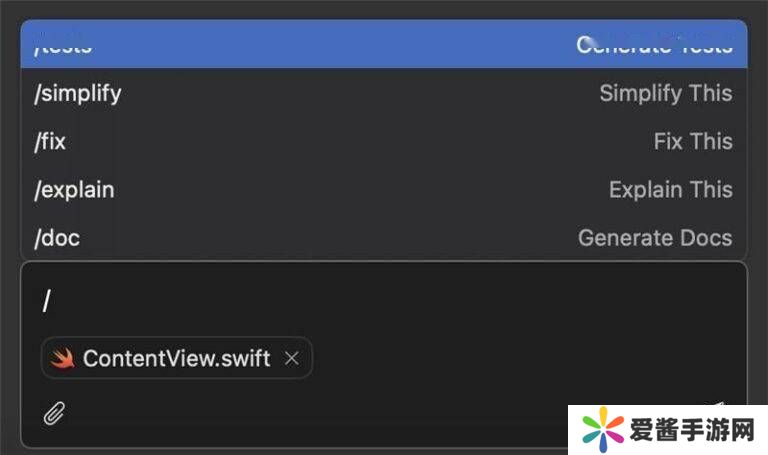Click the Swift bird icon in file chip
This screenshot has width=768, height=455.
pos(63,358)
